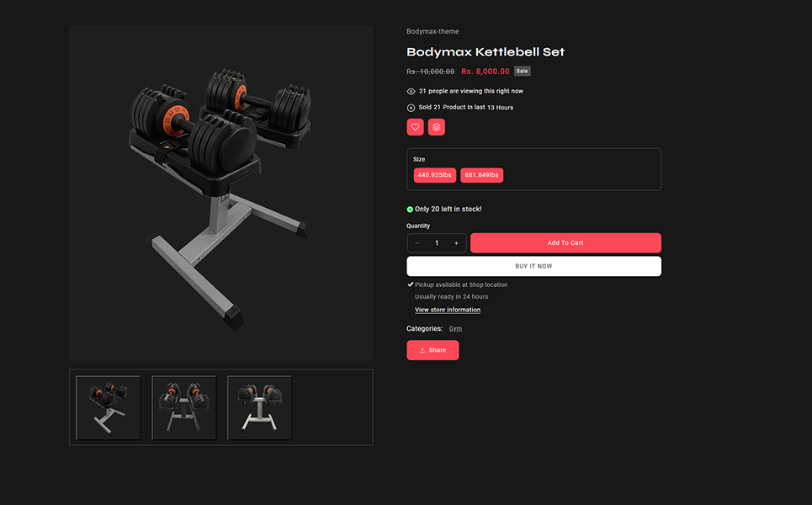This screenshot has width=812, height=505.
Task: Click the clock icon beside sold count
Action: pos(411,108)
